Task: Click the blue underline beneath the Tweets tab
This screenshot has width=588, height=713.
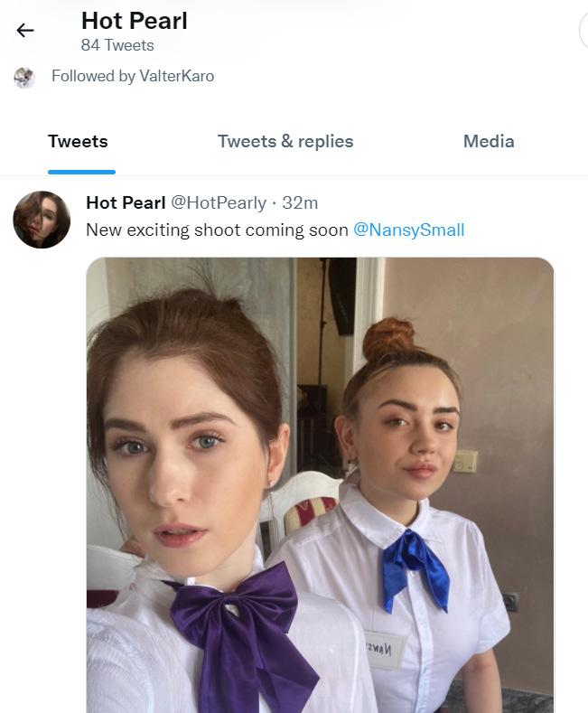Action: (x=81, y=171)
